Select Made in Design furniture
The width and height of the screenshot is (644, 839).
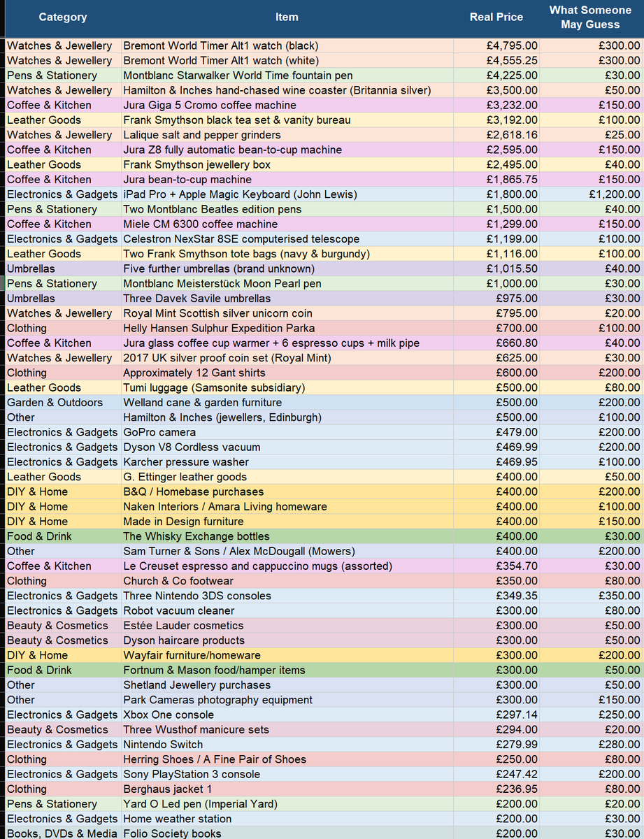287,522
